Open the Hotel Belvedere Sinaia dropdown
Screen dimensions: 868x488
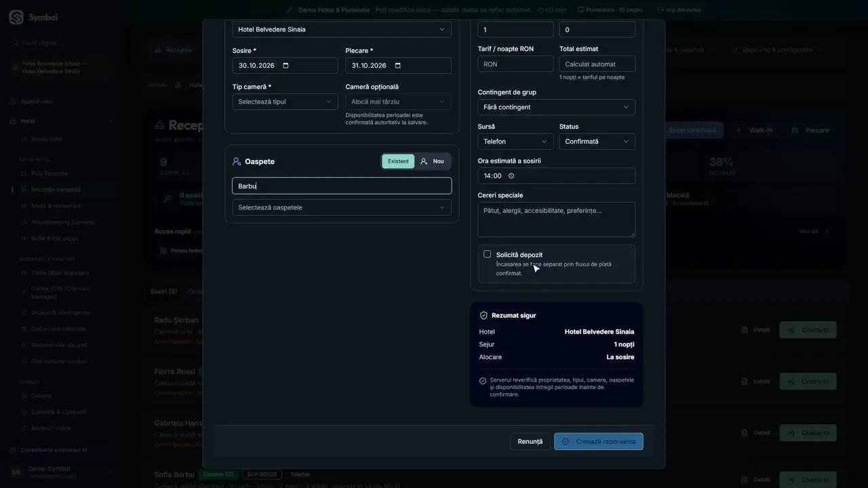[342, 29]
